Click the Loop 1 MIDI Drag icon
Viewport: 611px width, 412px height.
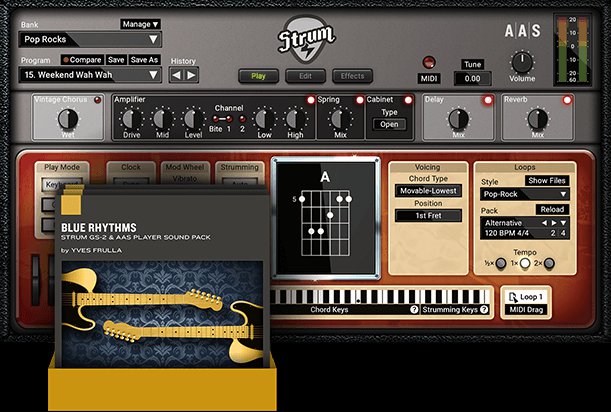coord(526,303)
